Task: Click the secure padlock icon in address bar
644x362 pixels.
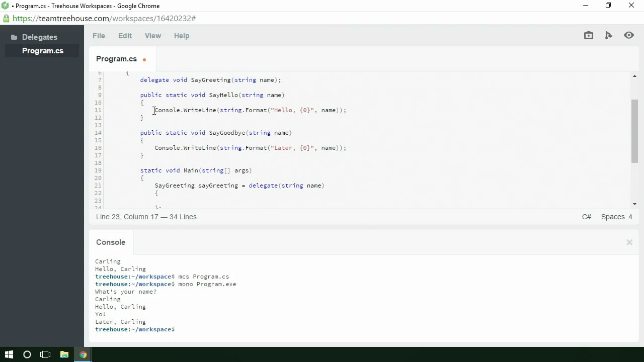Action: coord(6,18)
